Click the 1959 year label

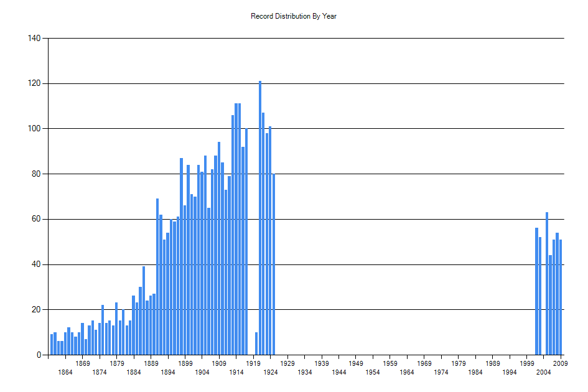(x=390, y=363)
